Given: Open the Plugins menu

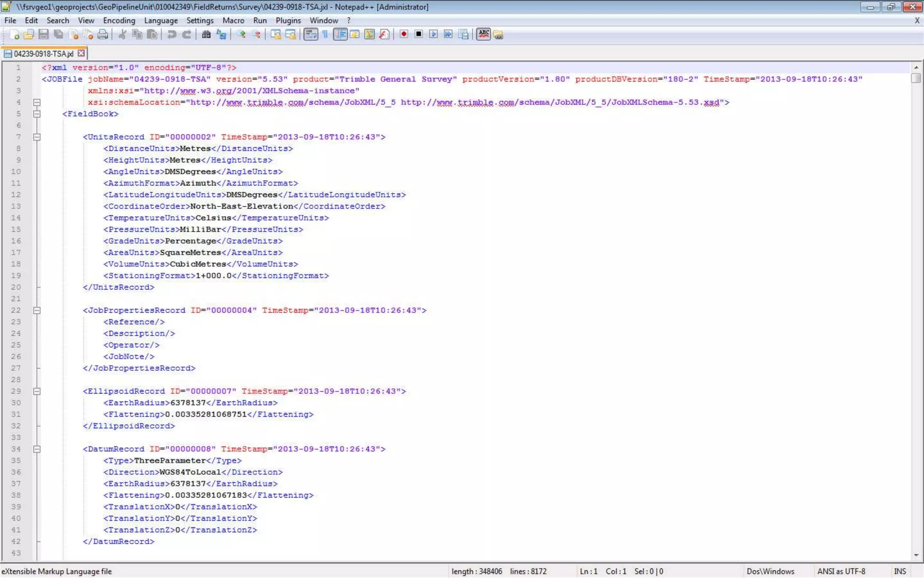Looking at the screenshot, I should coord(288,20).
